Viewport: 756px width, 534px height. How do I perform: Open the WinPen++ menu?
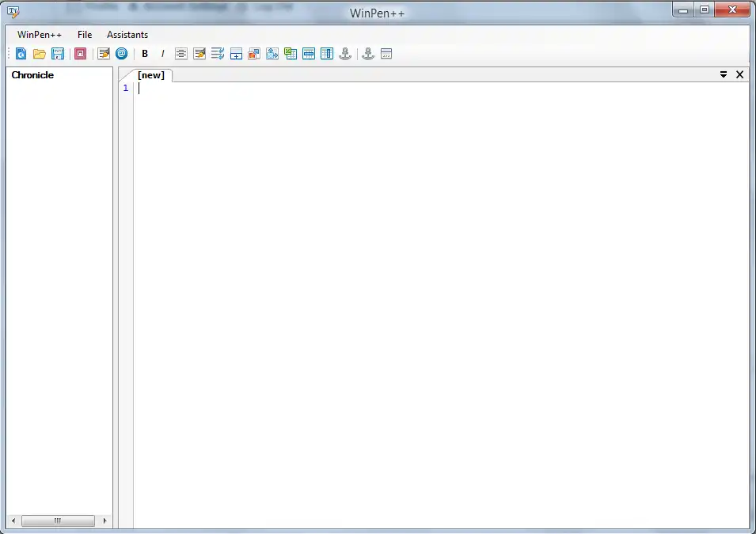pyautogui.click(x=40, y=35)
